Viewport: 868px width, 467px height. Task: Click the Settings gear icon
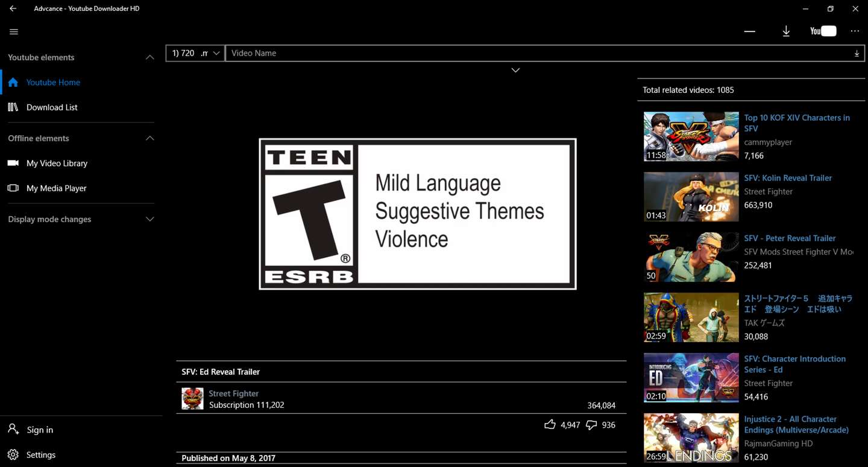click(13, 454)
